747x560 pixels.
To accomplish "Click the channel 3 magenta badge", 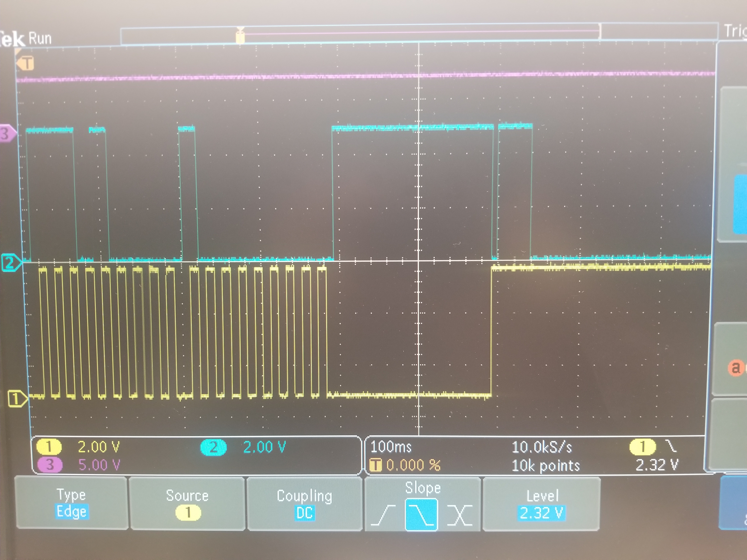I will pos(50,465).
